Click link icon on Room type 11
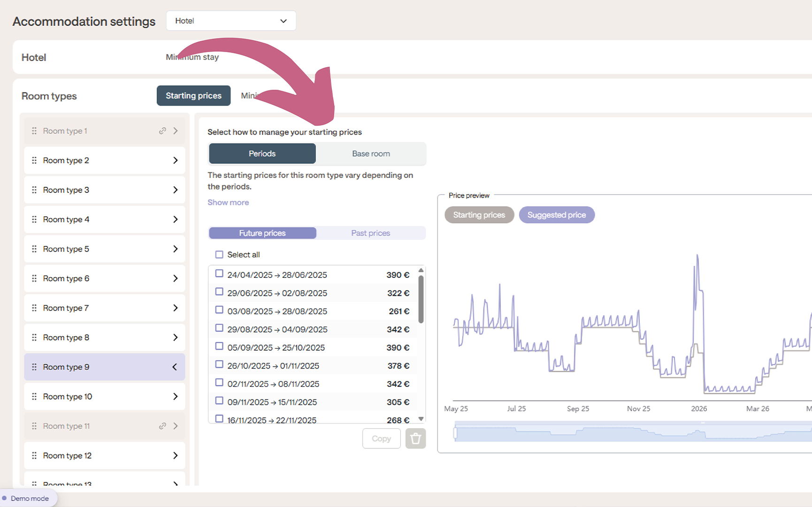This screenshot has width=812, height=507. pyautogui.click(x=162, y=426)
